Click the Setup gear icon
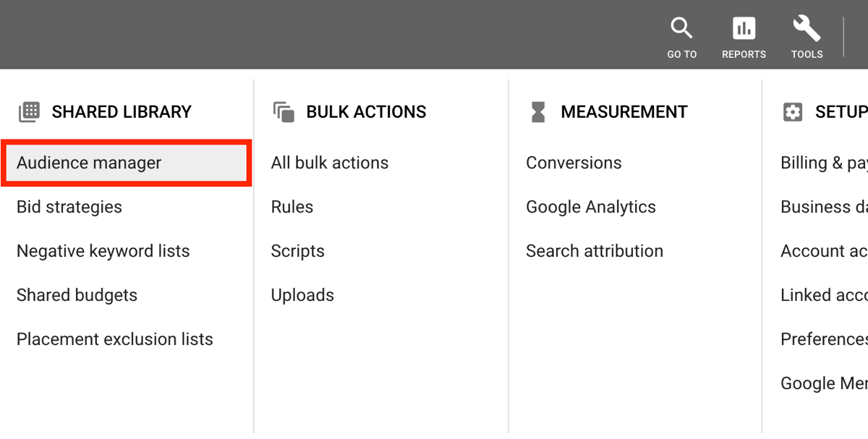868x439 pixels. click(793, 112)
